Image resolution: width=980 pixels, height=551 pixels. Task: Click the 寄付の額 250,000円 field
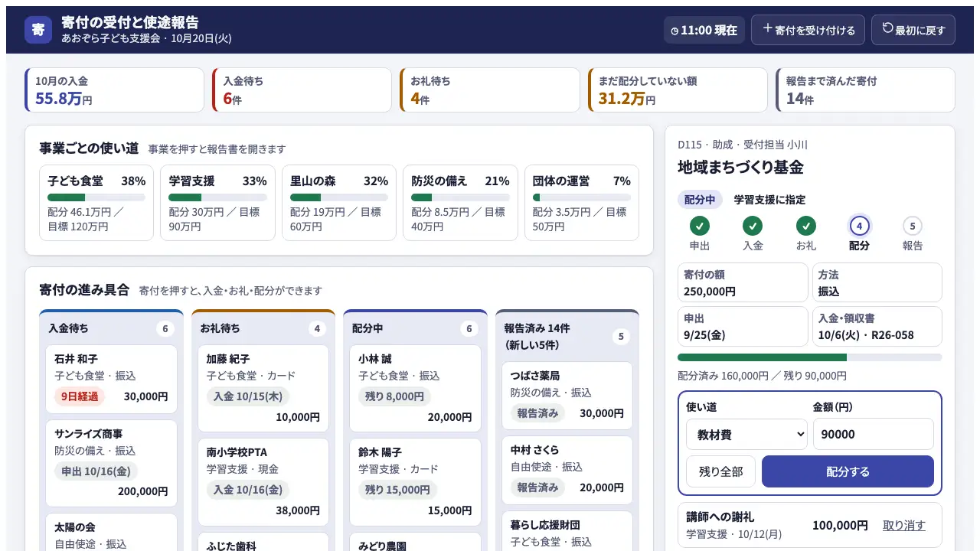[x=743, y=283]
